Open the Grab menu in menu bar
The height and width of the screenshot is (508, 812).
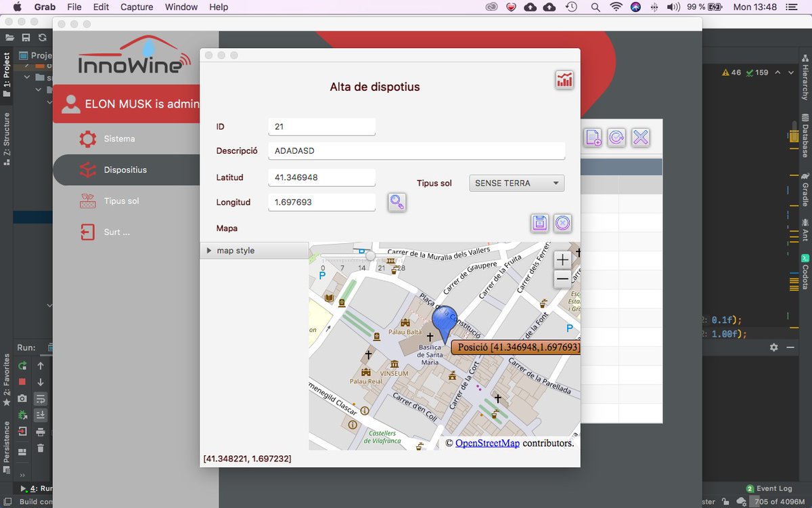click(x=45, y=7)
